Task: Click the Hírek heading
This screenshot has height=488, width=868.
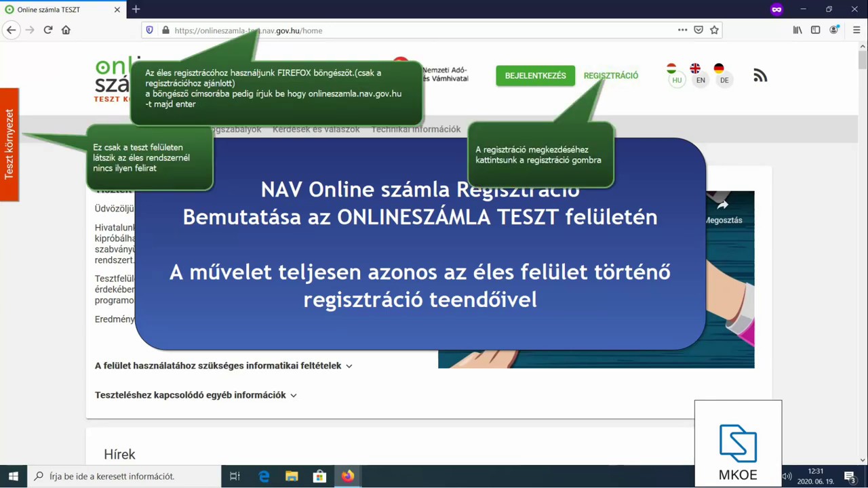Action: pos(119,454)
